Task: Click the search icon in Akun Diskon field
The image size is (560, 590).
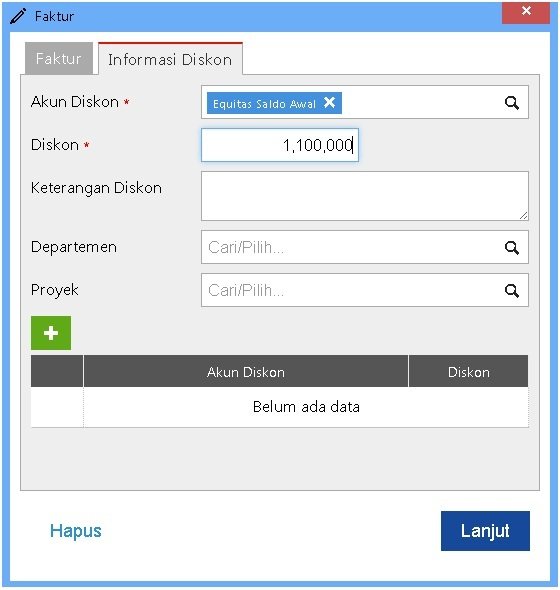Action: 511,102
